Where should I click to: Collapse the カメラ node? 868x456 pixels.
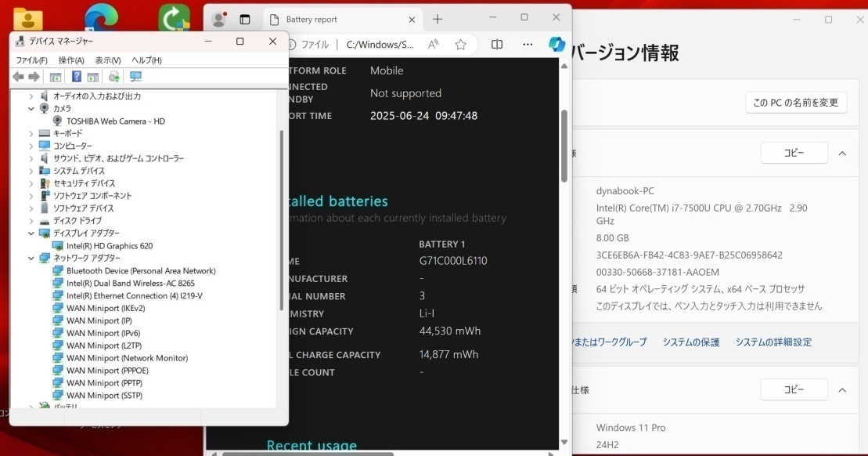click(x=31, y=109)
